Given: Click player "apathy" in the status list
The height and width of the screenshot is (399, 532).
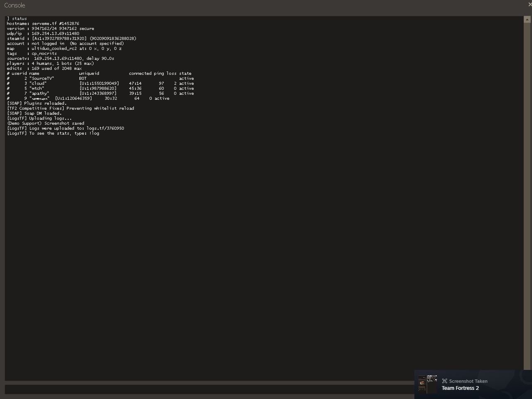Looking at the screenshot, I should [39, 94].
